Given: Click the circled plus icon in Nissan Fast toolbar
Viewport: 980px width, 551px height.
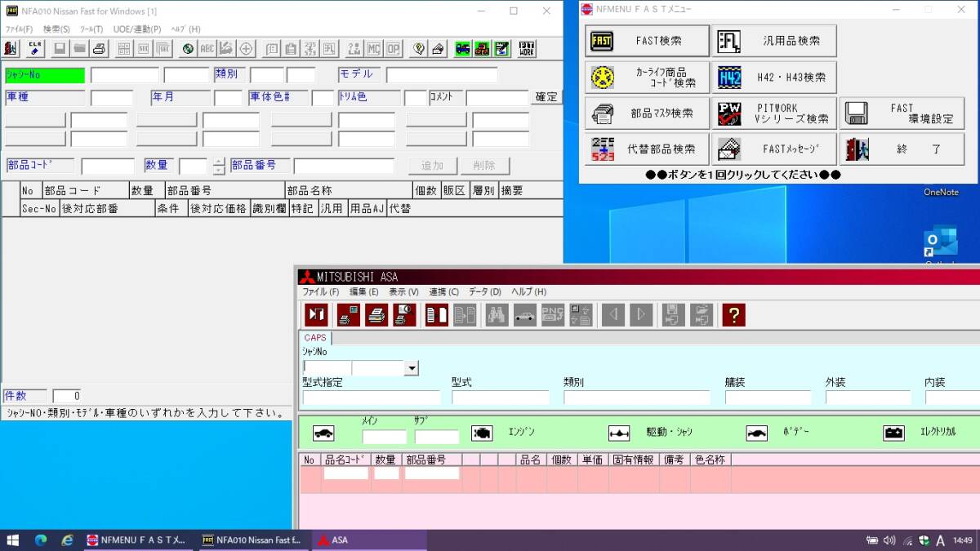Looking at the screenshot, I should [246, 48].
